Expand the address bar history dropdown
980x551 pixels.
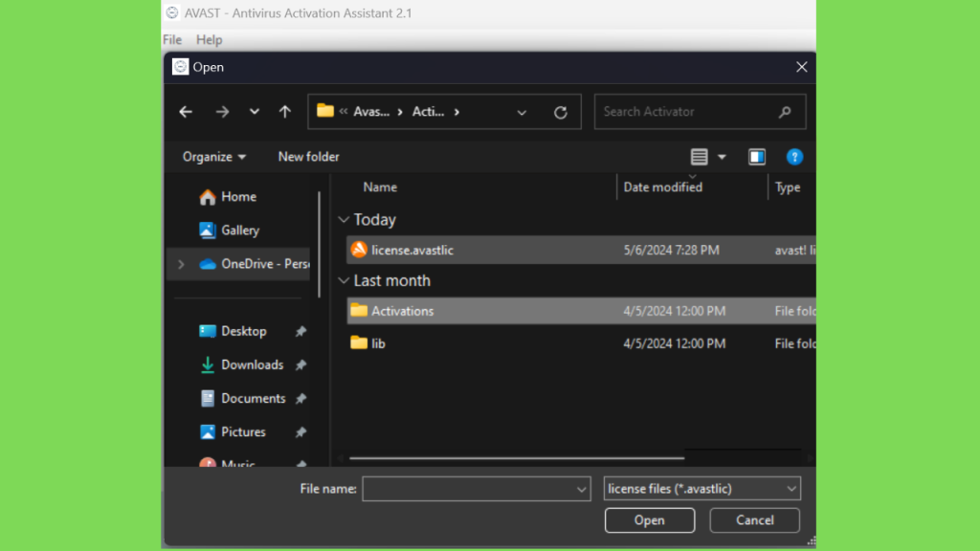click(x=522, y=113)
